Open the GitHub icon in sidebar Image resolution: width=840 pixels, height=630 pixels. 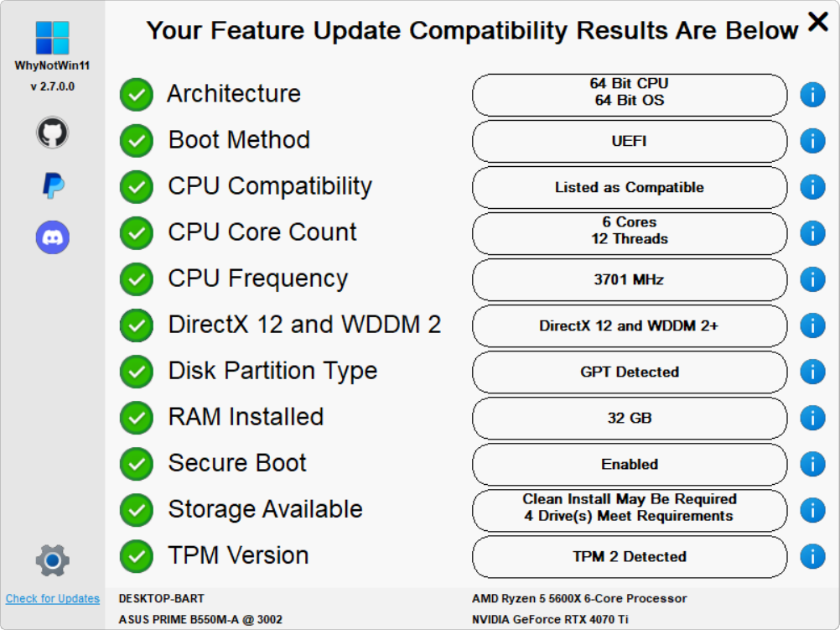click(53, 133)
